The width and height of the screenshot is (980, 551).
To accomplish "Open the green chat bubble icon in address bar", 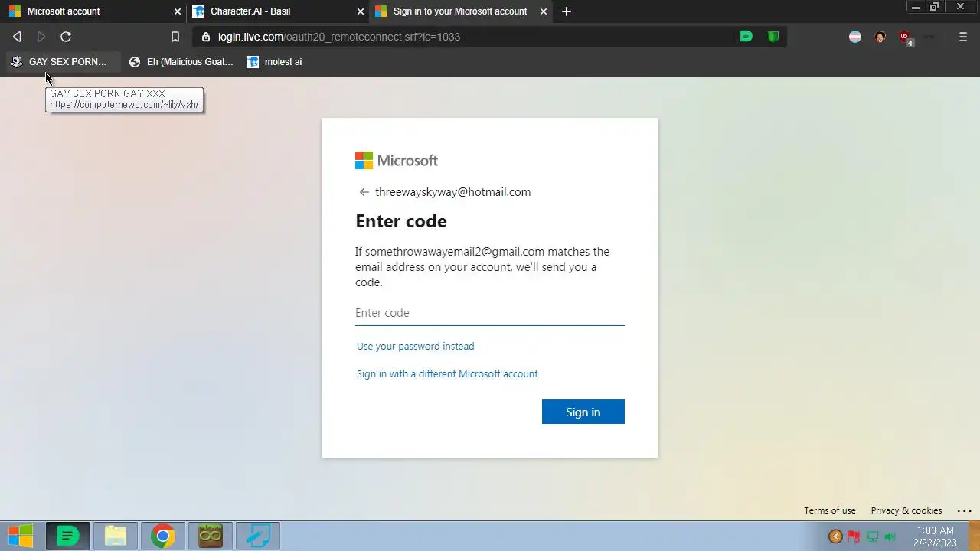I will coord(746,36).
